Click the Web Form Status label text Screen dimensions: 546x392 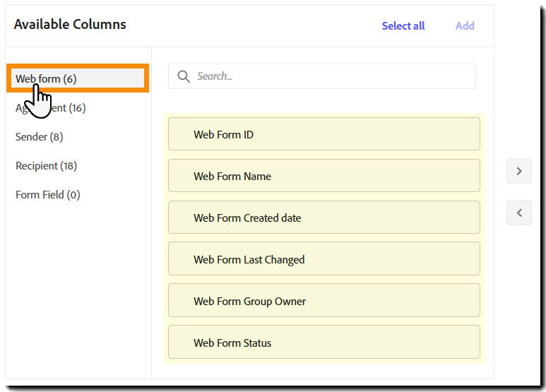[x=232, y=343]
